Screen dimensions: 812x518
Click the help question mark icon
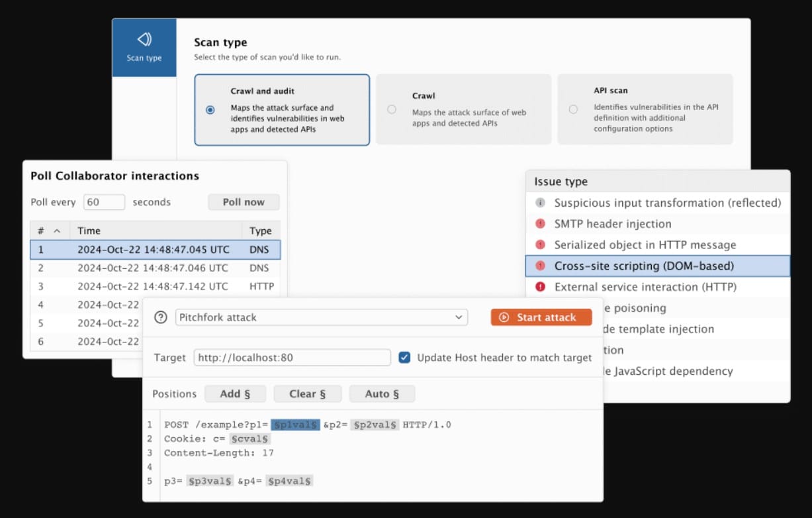coord(160,317)
